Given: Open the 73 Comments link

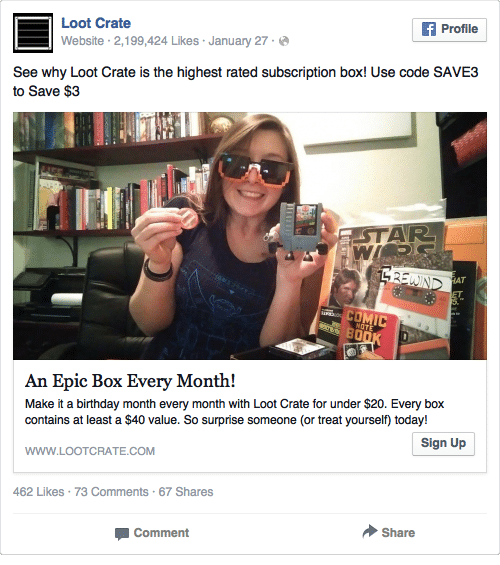Looking at the screenshot, I should [111, 492].
